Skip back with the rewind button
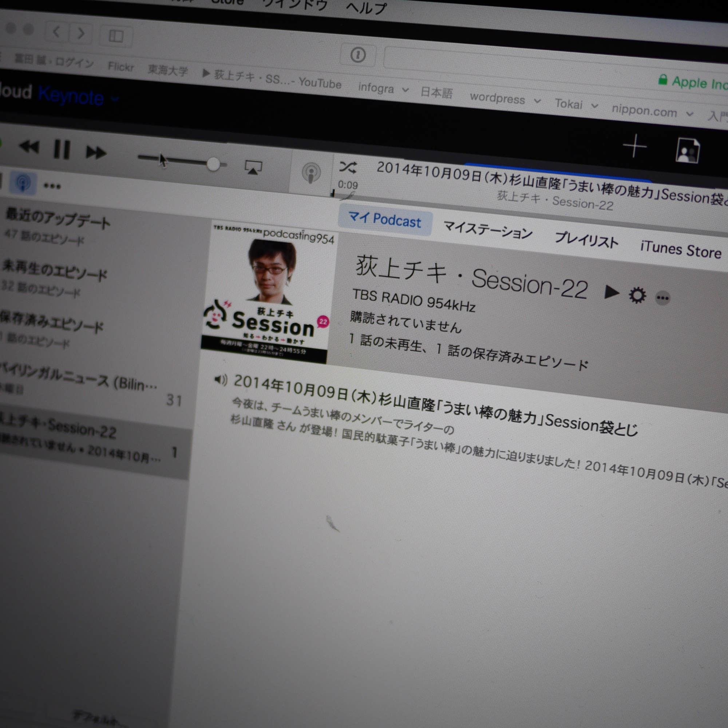The height and width of the screenshot is (728, 728). pos(29,147)
